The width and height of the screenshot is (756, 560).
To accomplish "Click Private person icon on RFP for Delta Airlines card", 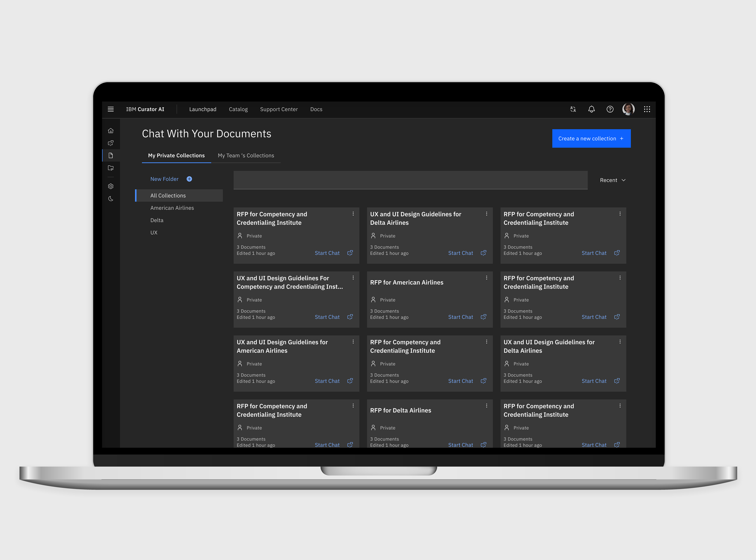I will [x=373, y=427].
